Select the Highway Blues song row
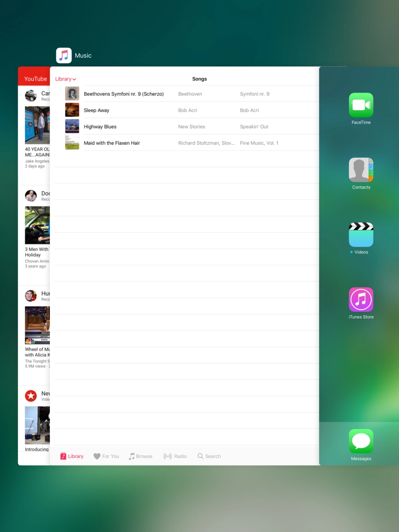Screen dimensions: 399x532 pyautogui.click(x=132, y=126)
